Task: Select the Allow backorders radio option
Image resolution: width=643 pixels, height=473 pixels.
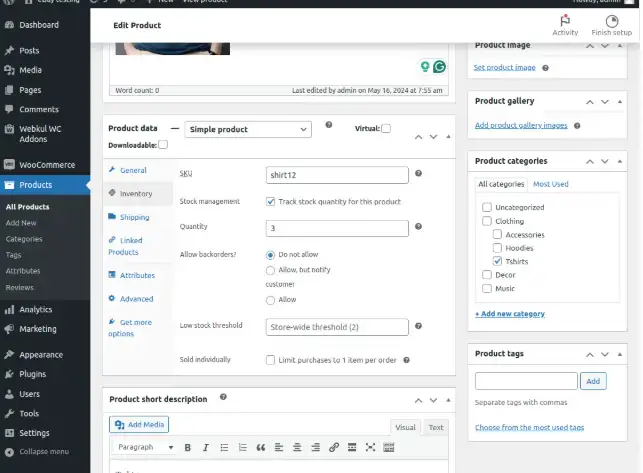Action: [x=271, y=299]
